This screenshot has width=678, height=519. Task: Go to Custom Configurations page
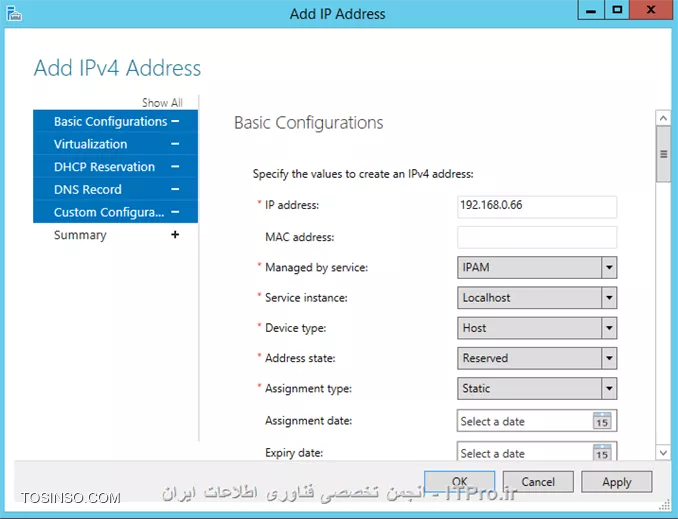click(x=115, y=212)
